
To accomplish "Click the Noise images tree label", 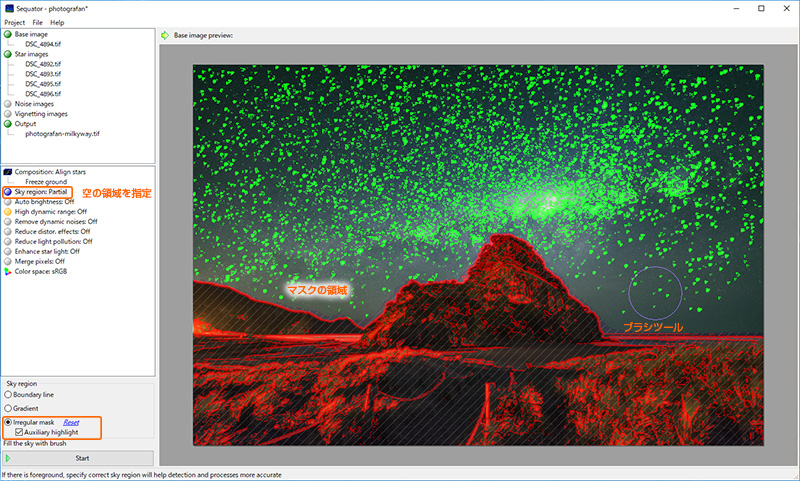I will (34, 104).
